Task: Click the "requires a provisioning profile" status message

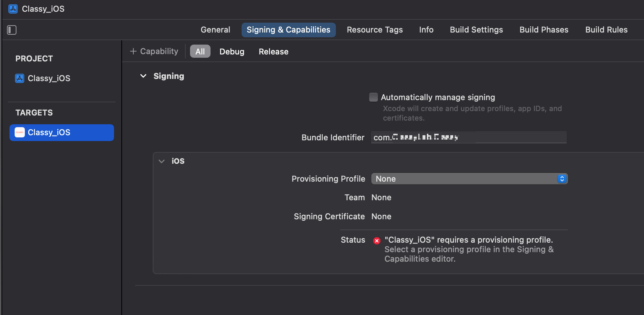Action: (469, 240)
